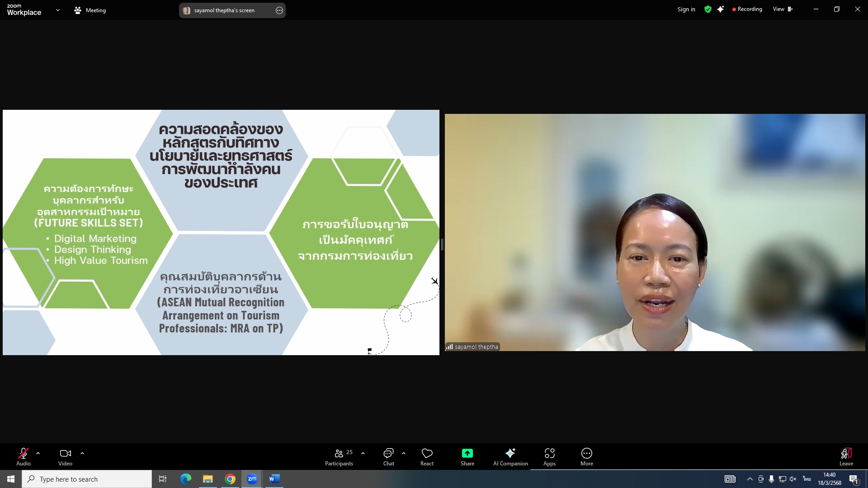Screen dimensions: 868x488
Task: Toggle system volume mute icon in tray
Action: (x=793, y=479)
